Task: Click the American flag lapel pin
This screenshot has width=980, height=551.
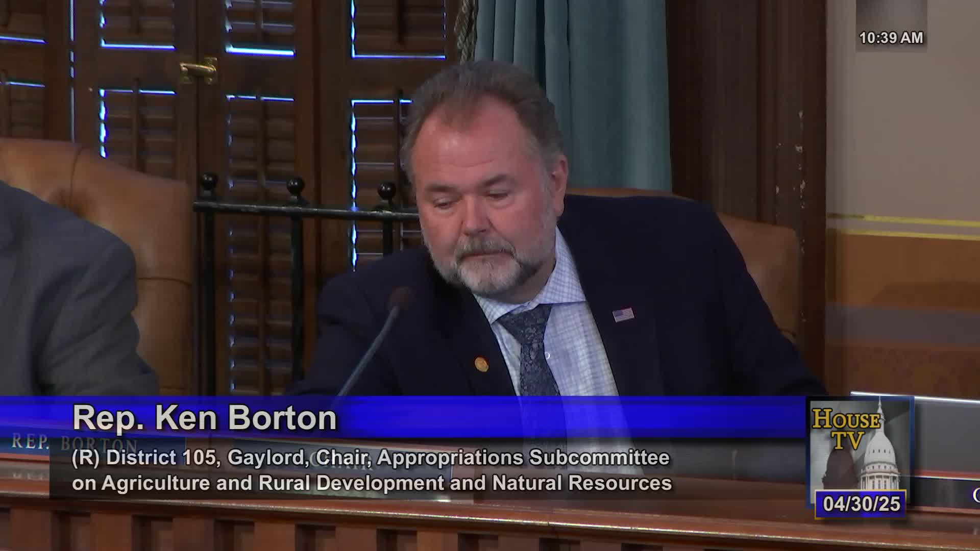Action: coord(623,314)
